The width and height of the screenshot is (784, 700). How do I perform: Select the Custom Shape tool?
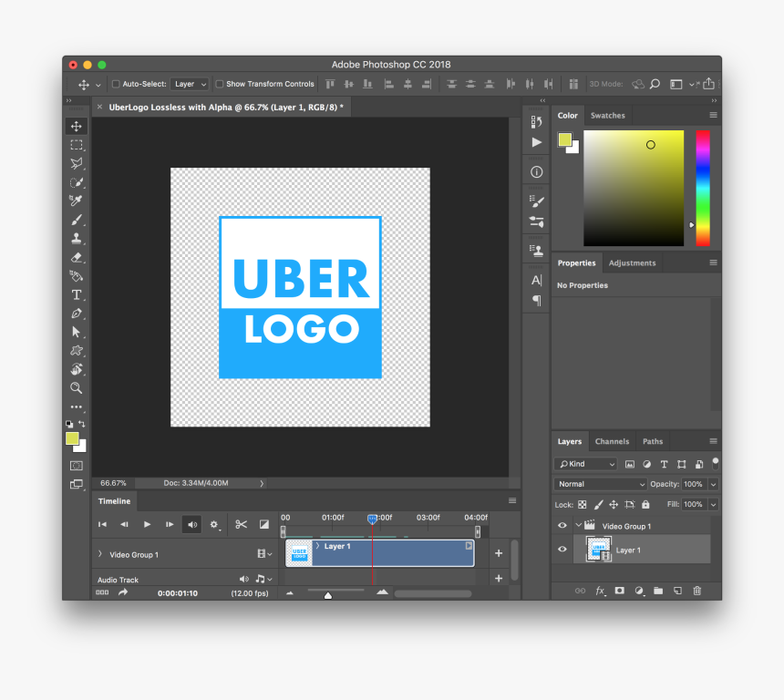point(77,351)
